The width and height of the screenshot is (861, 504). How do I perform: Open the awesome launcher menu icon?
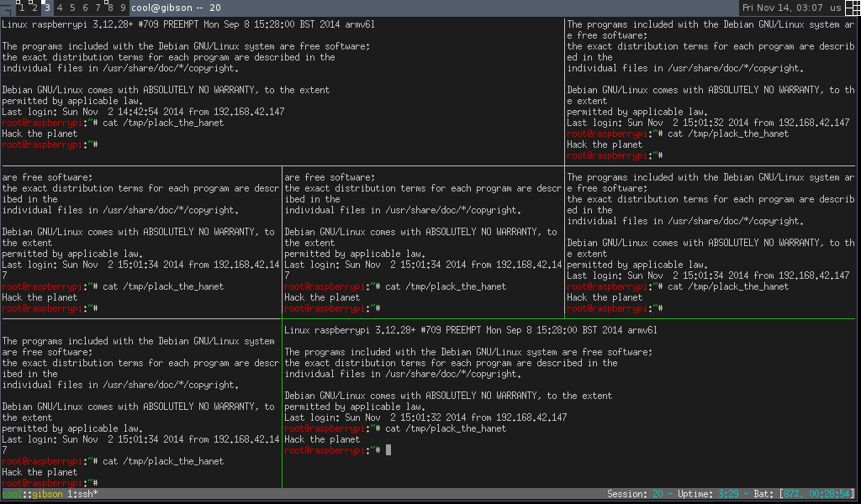click(x=7, y=8)
